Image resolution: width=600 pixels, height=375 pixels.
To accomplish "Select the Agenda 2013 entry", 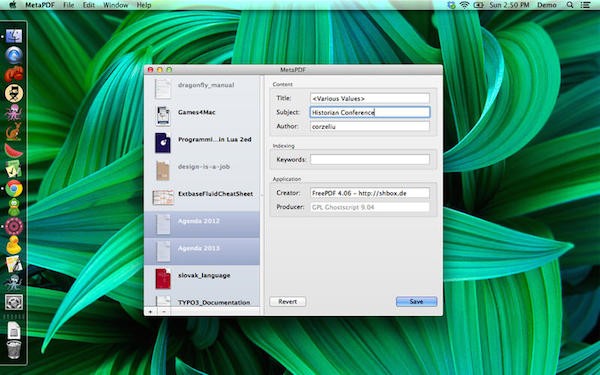I will point(202,251).
